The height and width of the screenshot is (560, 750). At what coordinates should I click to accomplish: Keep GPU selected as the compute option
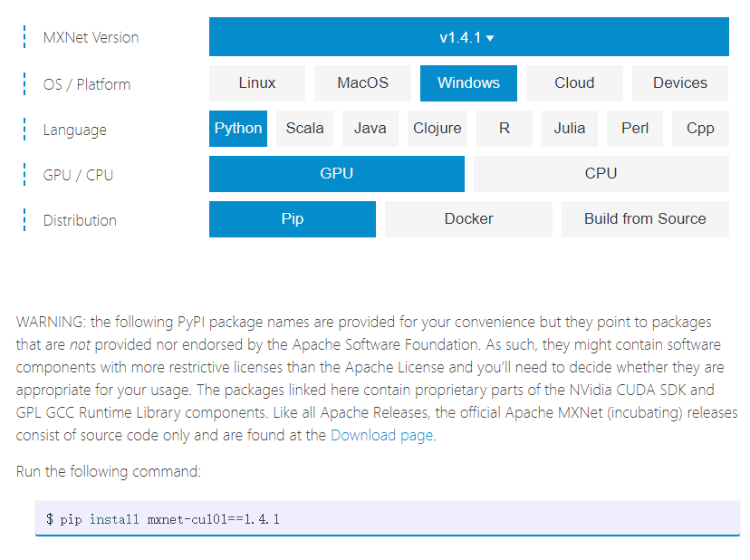coord(336,173)
